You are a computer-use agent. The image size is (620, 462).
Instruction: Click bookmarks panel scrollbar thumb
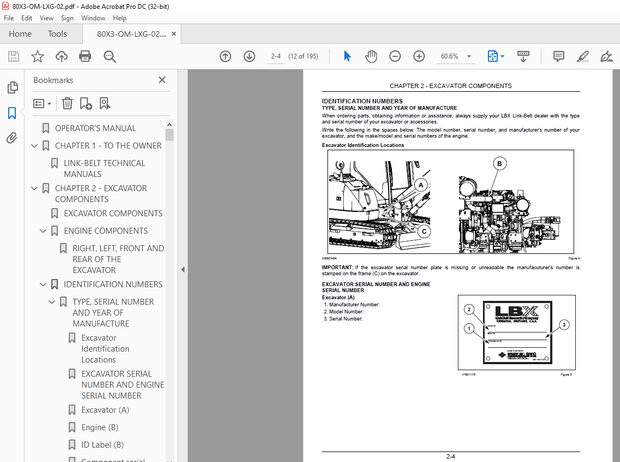pyautogui.click(x=169, y=134)
